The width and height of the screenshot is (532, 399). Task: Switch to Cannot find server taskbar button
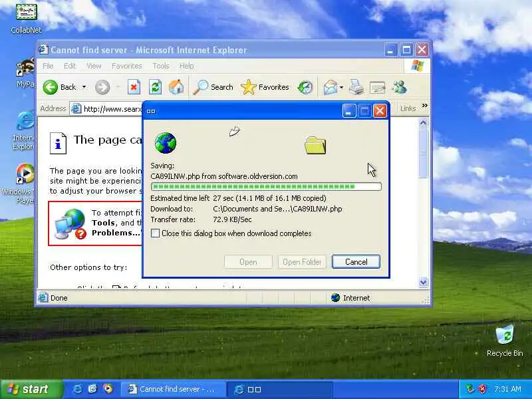pos(173,389)
